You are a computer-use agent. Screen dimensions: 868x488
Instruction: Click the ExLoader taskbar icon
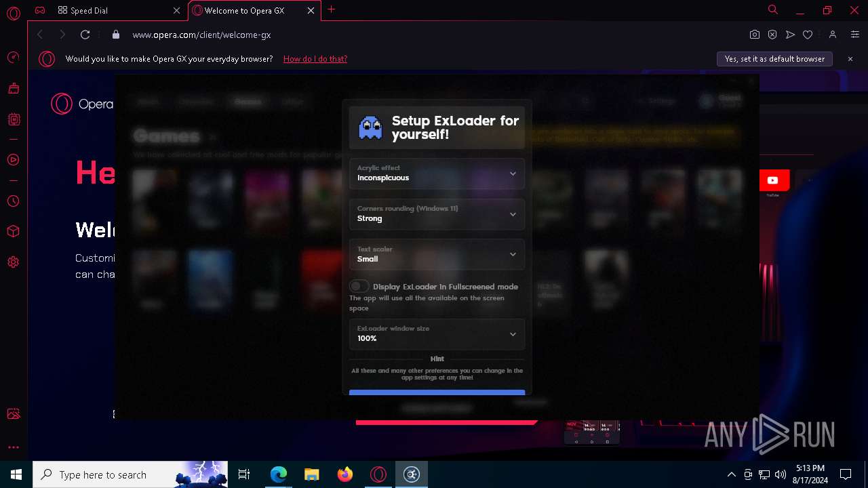pyautogui.click(x=412, y=474)
